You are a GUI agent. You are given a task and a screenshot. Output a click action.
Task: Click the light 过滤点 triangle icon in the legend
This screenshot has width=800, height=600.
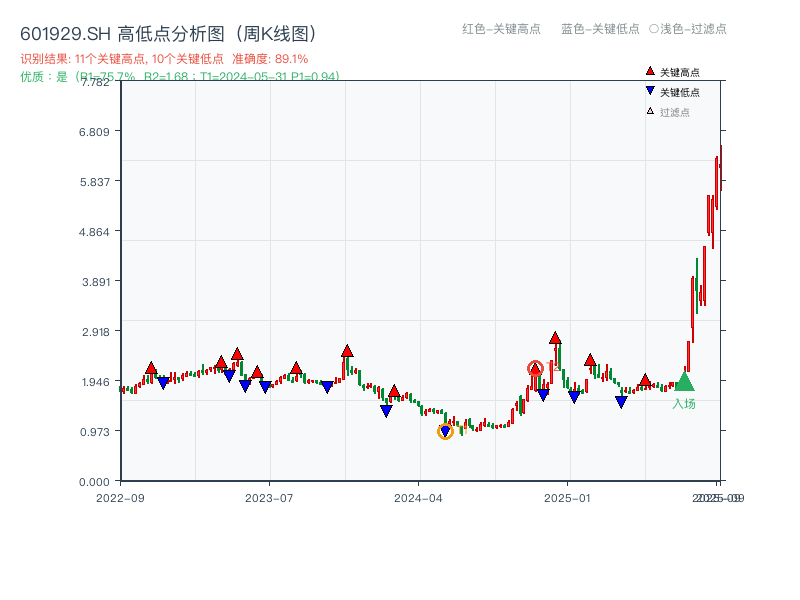pos(650,112)
